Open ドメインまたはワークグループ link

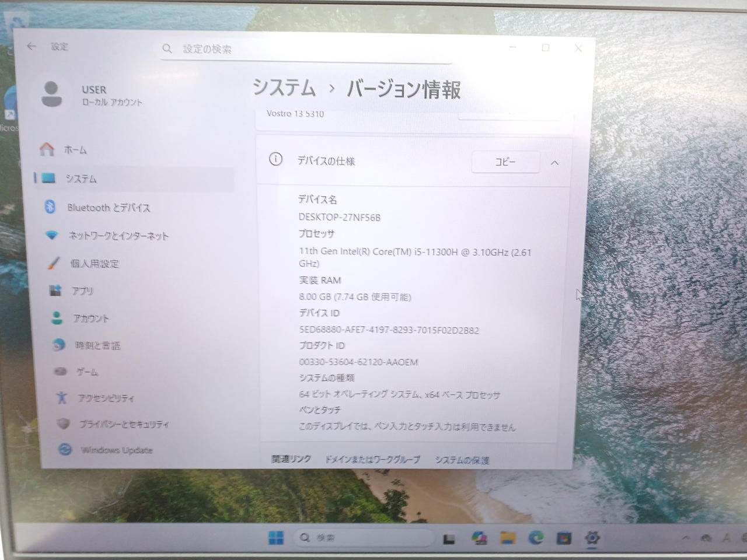[372, 460]
